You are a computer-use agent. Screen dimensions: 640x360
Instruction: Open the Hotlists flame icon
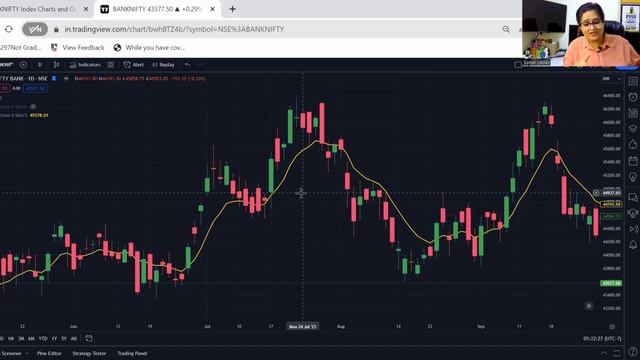(633, 144)
